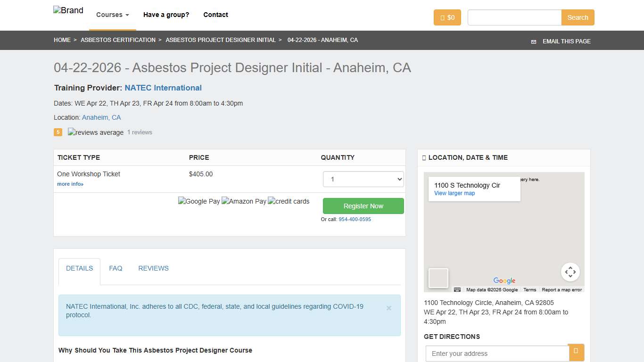Click the directions search magnifier icon
Viewport: 644px width, 362px height.
576,353
